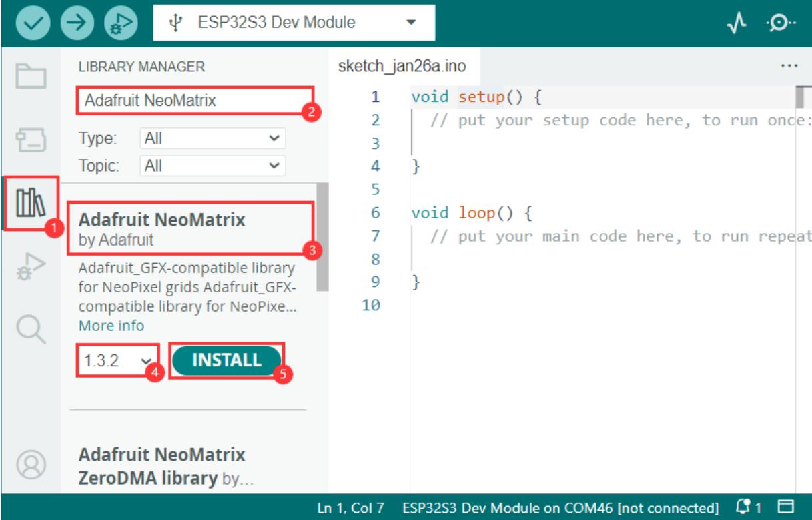Start debugging with the debug icon
Image resolution: width=812 pixels, height=520 pixels.
pyautogui.click(x=118, y=22)
